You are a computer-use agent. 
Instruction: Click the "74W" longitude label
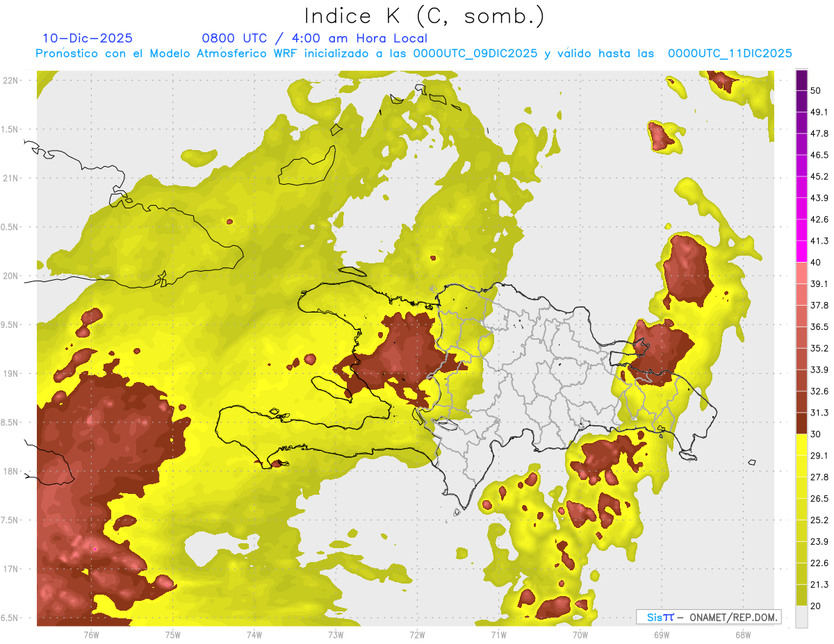tap(254, 634)
